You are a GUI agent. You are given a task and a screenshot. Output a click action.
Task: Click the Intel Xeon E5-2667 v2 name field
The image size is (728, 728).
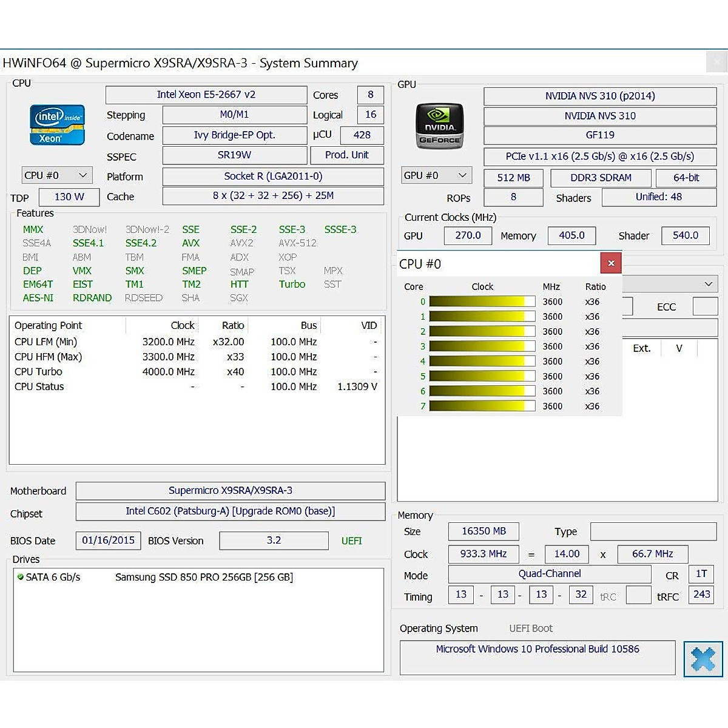click(x=206, y=95)
